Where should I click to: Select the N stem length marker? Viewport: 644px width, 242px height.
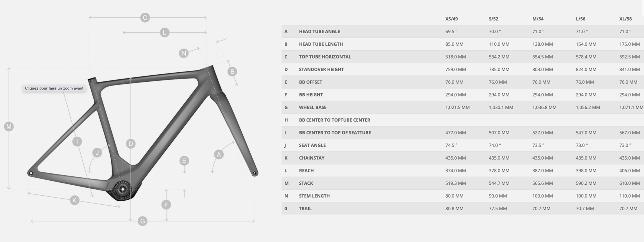click(x=184, y=53)
